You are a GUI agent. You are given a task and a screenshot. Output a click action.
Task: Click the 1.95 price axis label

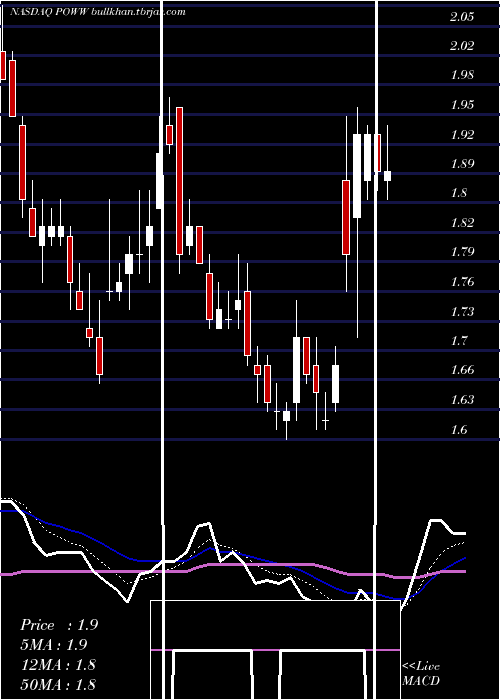[462, 105]
